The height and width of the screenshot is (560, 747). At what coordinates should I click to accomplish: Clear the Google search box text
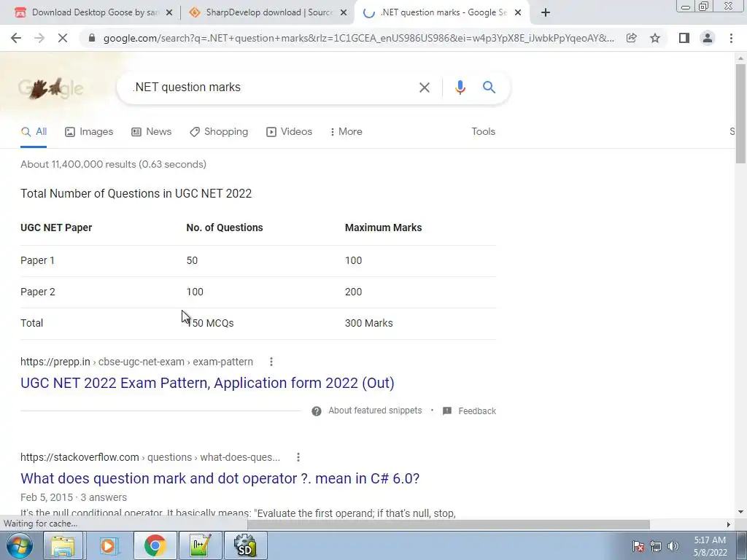(424, 87)
